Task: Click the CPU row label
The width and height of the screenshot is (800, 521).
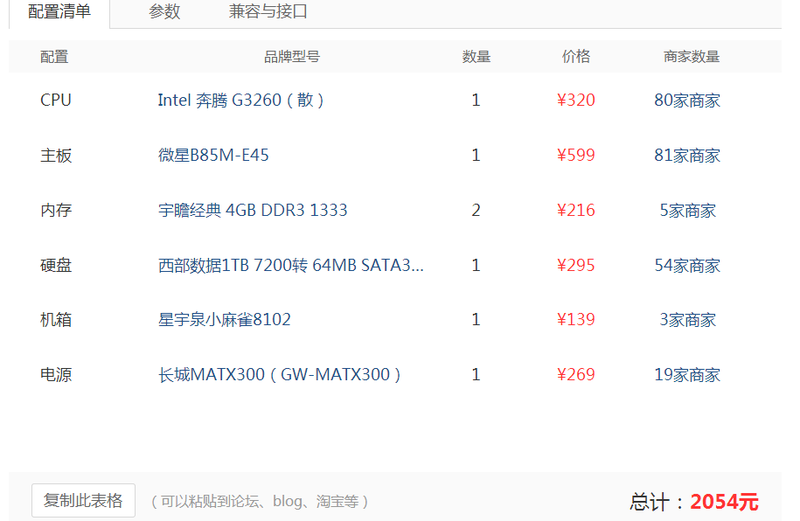Action: [x=56, y=100]
